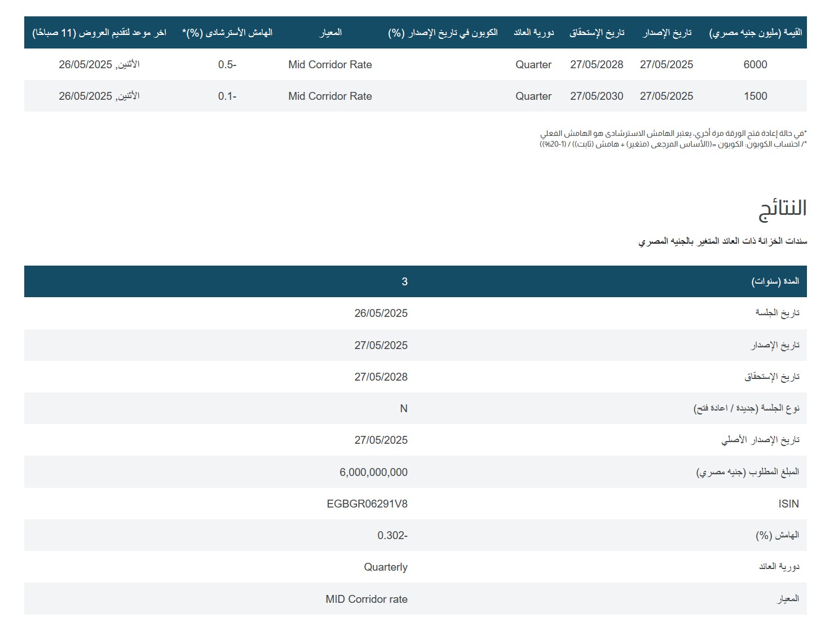825x644 pixels.
Task: Click deadline 'الأثنين, 26/05/2025' in the 1500 row
Action: coord(99,96)
